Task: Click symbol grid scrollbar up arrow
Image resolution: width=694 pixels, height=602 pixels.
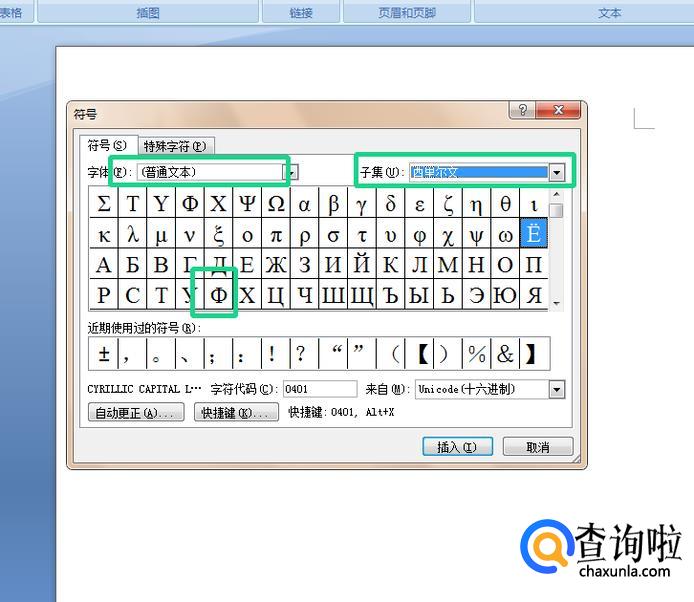Action: coord(557,194)
